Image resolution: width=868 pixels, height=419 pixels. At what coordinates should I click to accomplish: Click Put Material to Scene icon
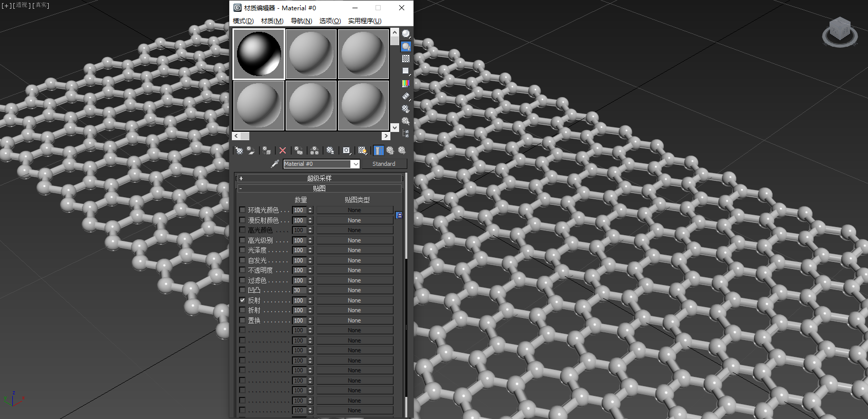251,150
